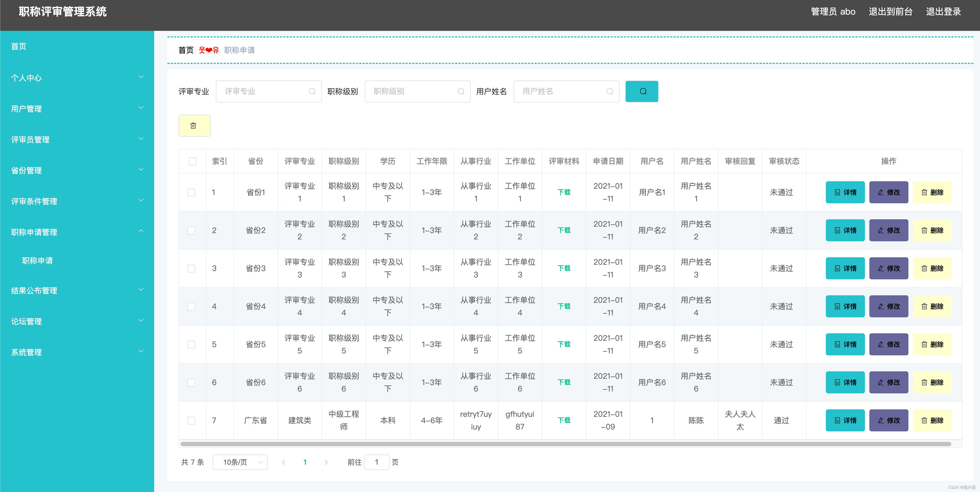Image resolution: width=980 pixels, height=492 pixels.
Task: Click the page jump number input
Action: click(x=377, y=462)
